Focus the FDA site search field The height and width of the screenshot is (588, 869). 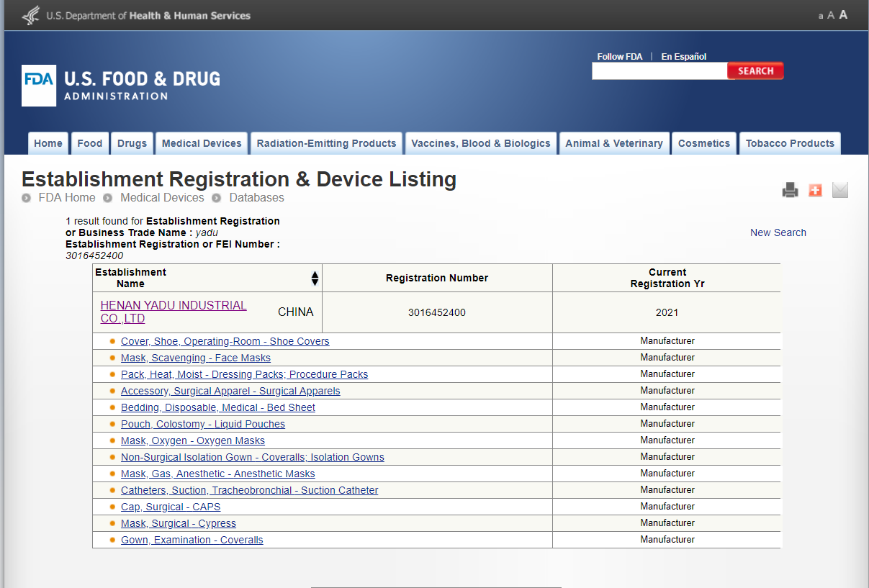(x=659, y=71)
